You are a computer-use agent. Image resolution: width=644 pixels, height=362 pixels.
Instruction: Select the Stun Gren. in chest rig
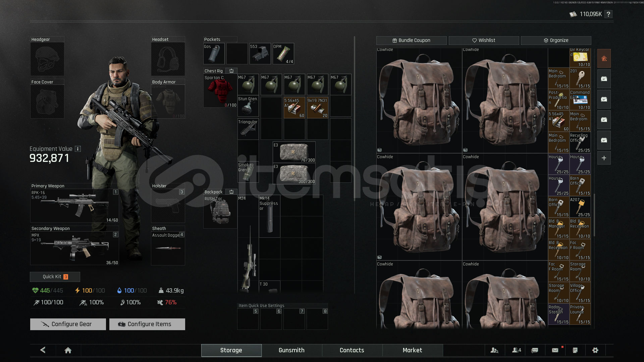click(248, 106)
